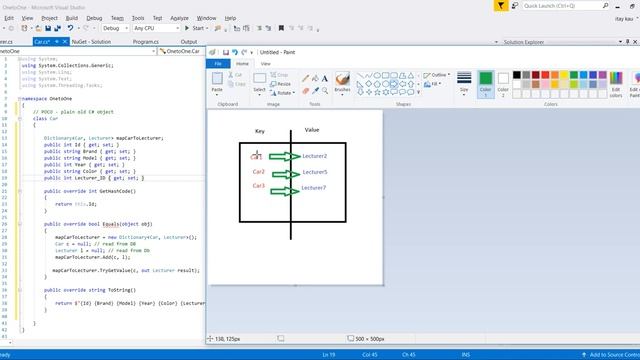Select the Magnifier tool in Paint

click(324, 91)
